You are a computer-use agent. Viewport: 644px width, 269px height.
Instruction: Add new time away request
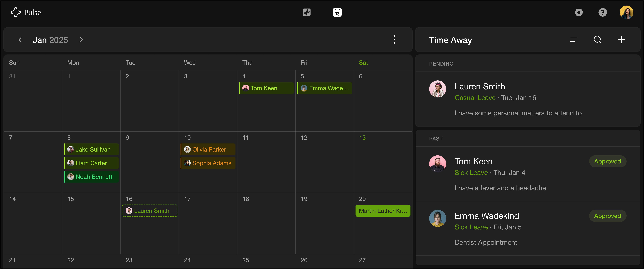point(621,40)
